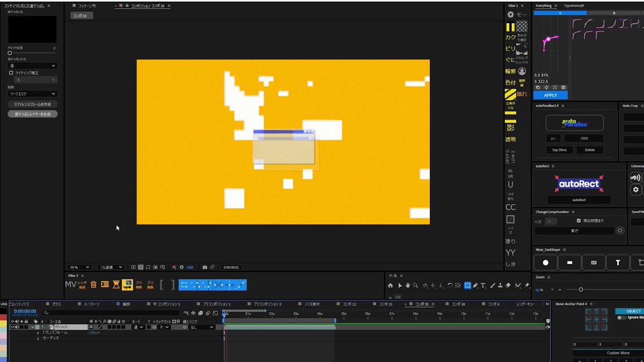Click the T text shape in Nisai_FastShape

tap(618, 263)
